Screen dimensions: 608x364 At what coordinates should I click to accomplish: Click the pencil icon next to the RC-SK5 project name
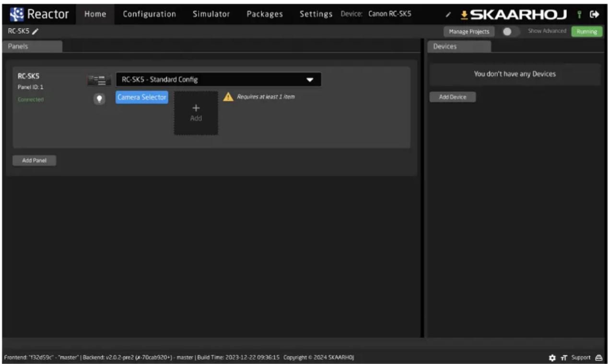[35, 32]
